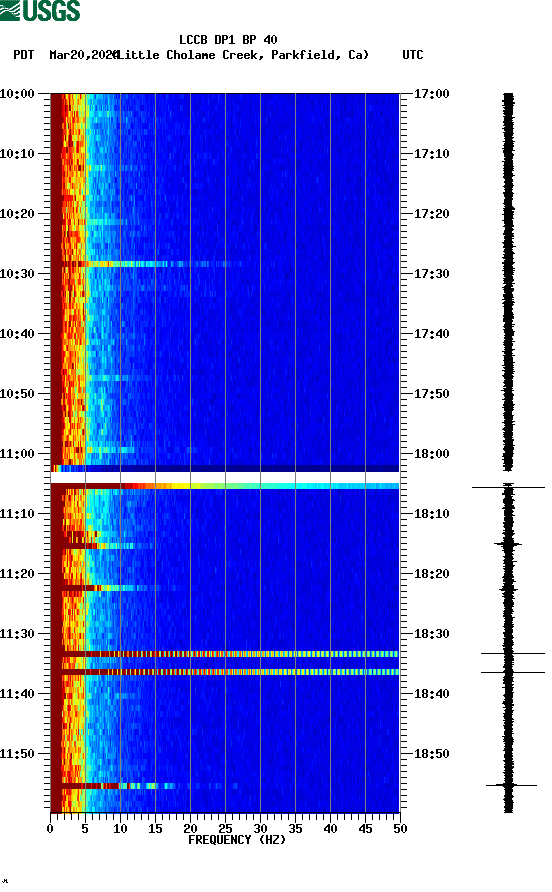Viewport: 552px width, 892px height.
Task: Click the 'UTC' timezone label
Action: 413,55
